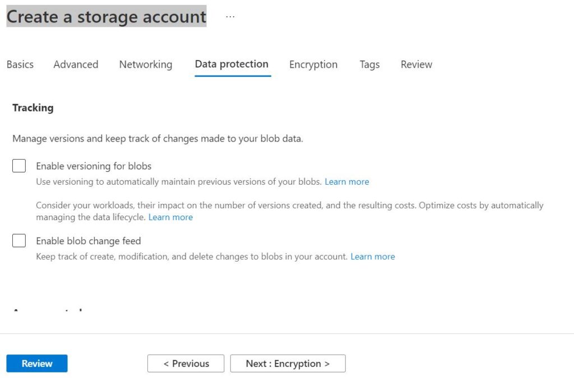
Task: Open Learn more about previous blob versions
Action: [346, 182]
